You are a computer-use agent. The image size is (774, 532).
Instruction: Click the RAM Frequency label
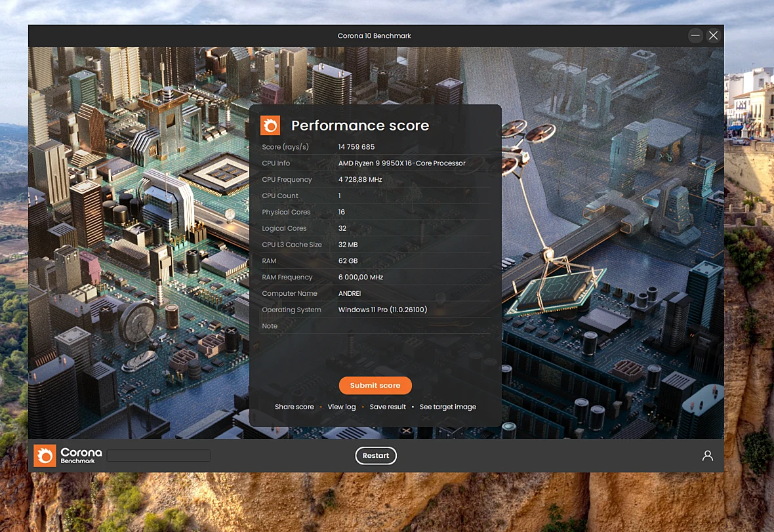click(x=287, y=277)
